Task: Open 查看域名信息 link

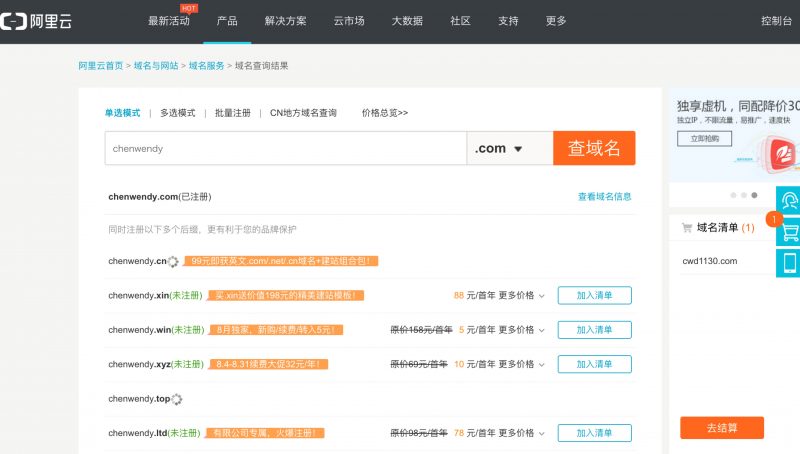Action: 605,196
